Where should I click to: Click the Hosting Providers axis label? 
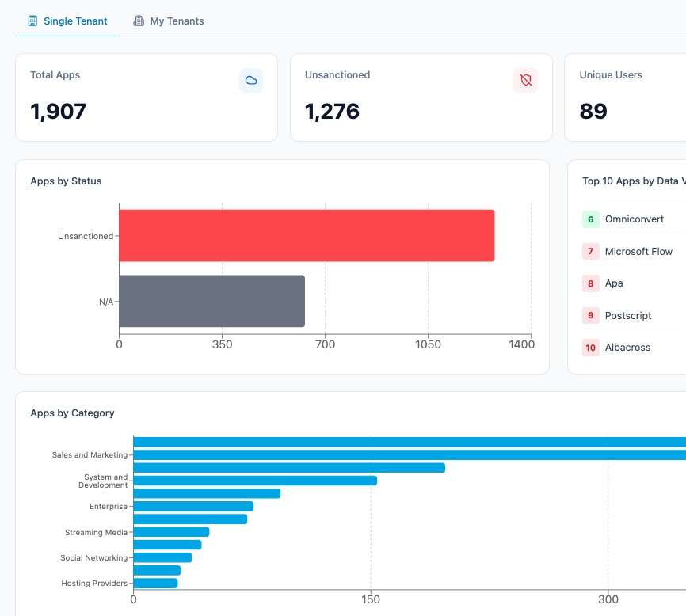pos(94,584)
